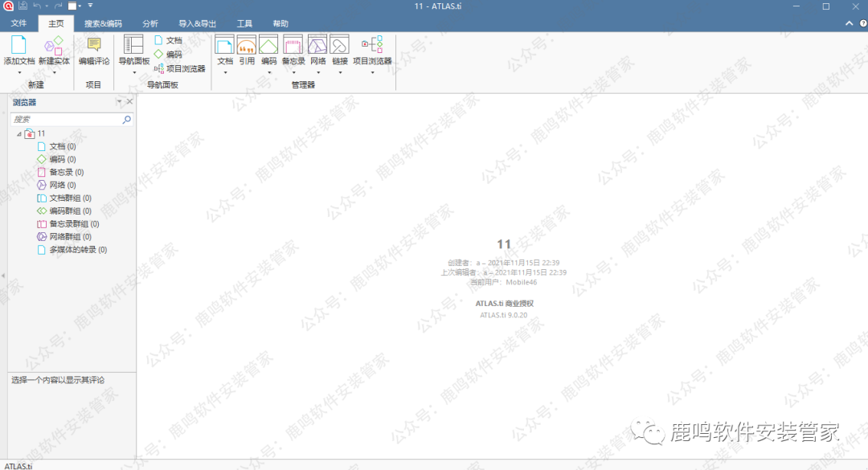Open the dropdown under 项目浏览器 in 管理器
The image size is (868, 470).
[372, 72]
